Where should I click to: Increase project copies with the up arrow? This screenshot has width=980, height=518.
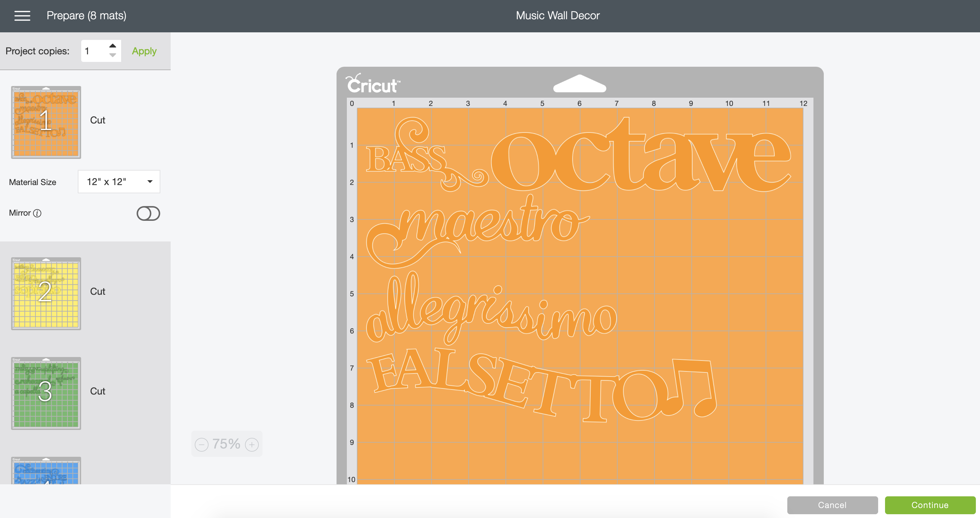113,46
